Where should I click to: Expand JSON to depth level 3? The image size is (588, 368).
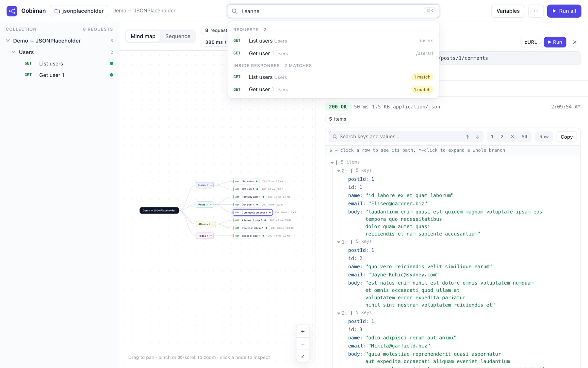click(512, 137)
